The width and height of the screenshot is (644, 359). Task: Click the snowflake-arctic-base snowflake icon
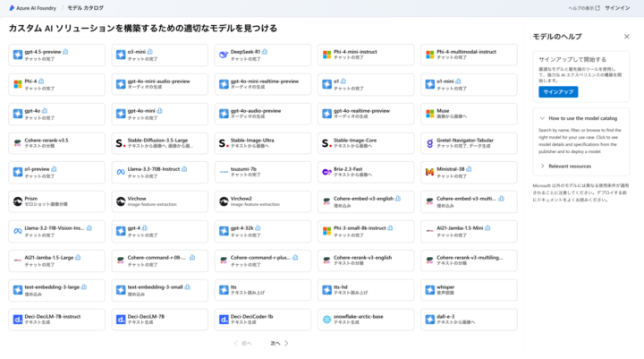point(326,318)
